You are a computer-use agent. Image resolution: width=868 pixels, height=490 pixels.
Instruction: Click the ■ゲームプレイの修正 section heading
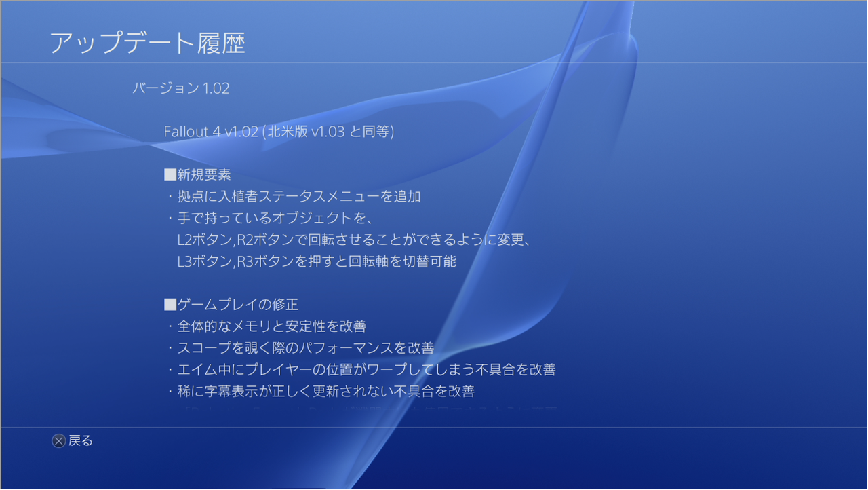pos(231,305)
